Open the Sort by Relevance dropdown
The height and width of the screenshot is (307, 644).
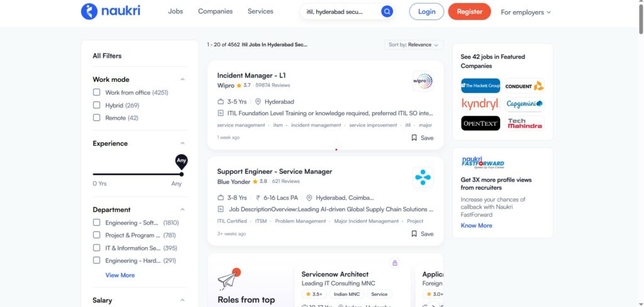[414, 45]
